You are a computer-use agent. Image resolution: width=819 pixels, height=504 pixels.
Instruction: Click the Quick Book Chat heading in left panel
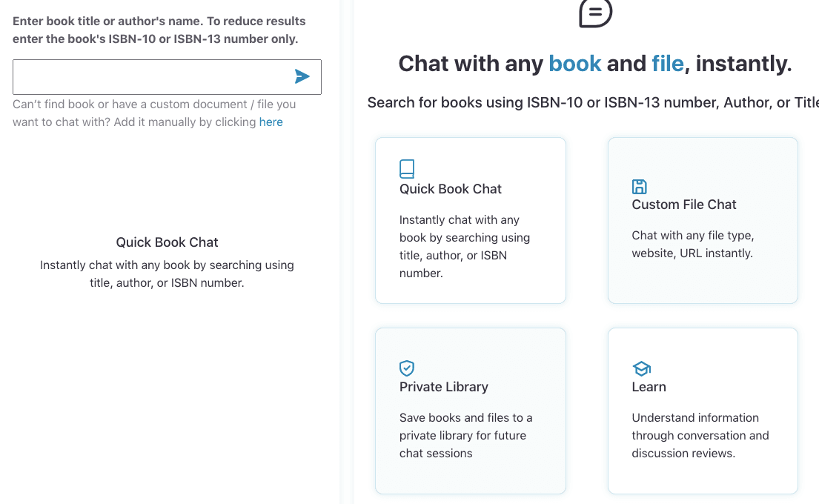coord(167,242)
